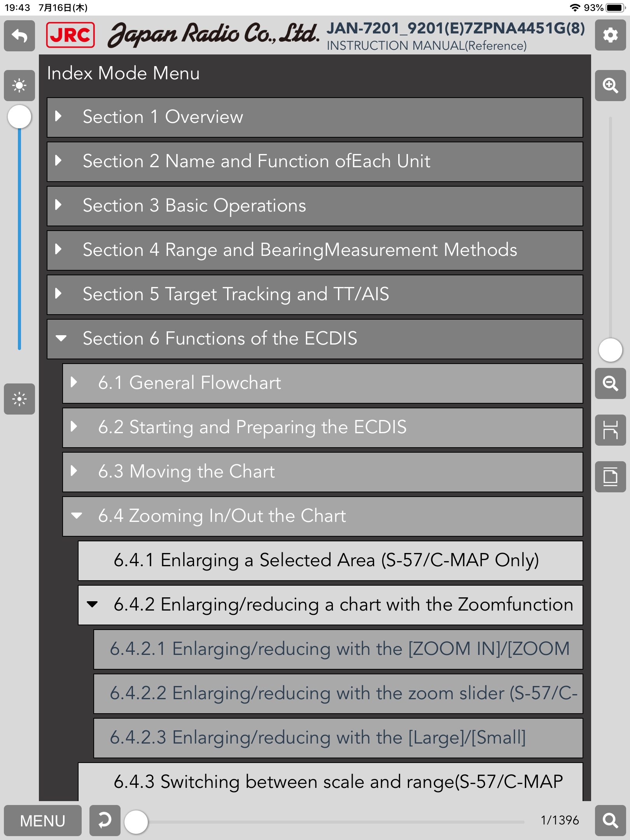The height and width of the screenshot is (840, 630).
Task: Click the rotate/refresh arrow icon
Action: (105, 821)
